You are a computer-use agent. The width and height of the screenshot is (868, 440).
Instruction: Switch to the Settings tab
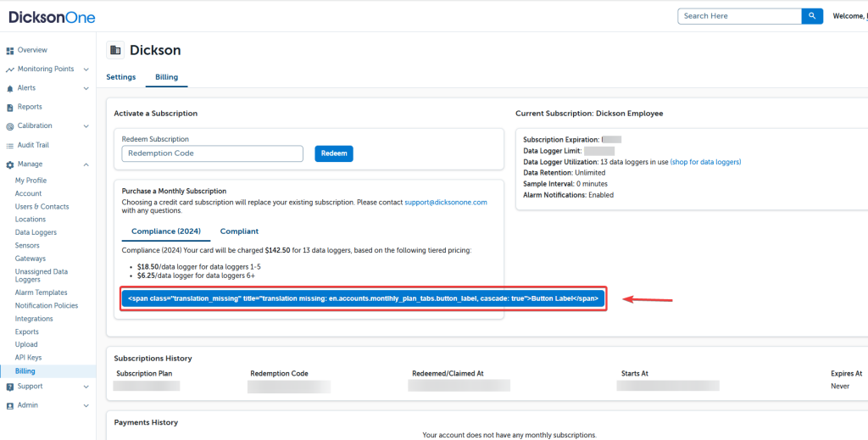point(120,77)
